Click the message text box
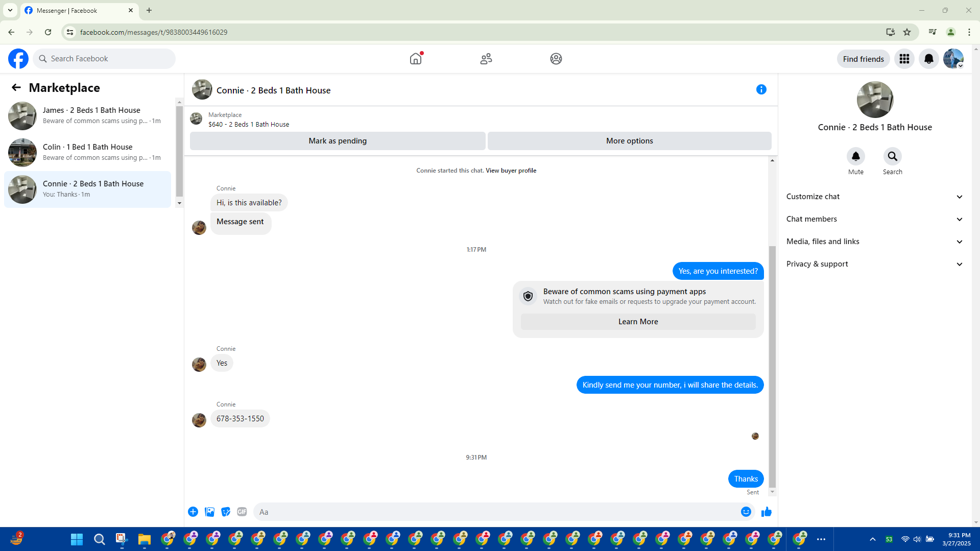The height and width of the screenshot is (551, 980). click(x=495, y=512)
